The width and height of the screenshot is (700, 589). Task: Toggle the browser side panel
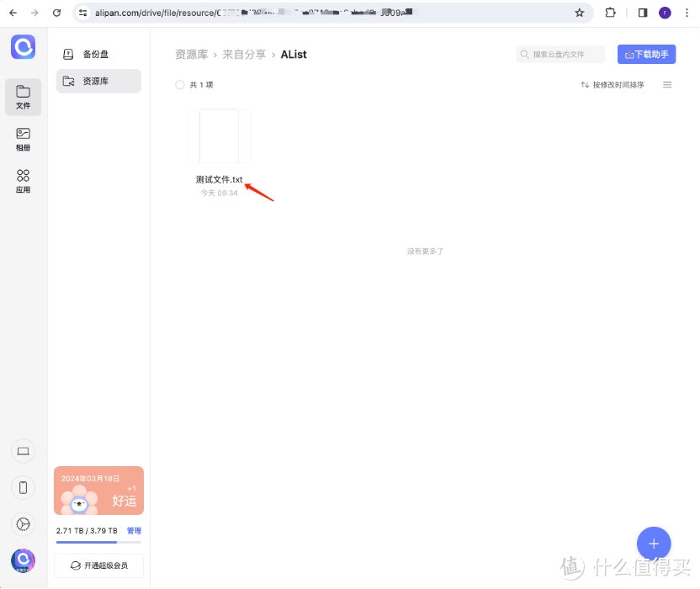tap(643, 13)
